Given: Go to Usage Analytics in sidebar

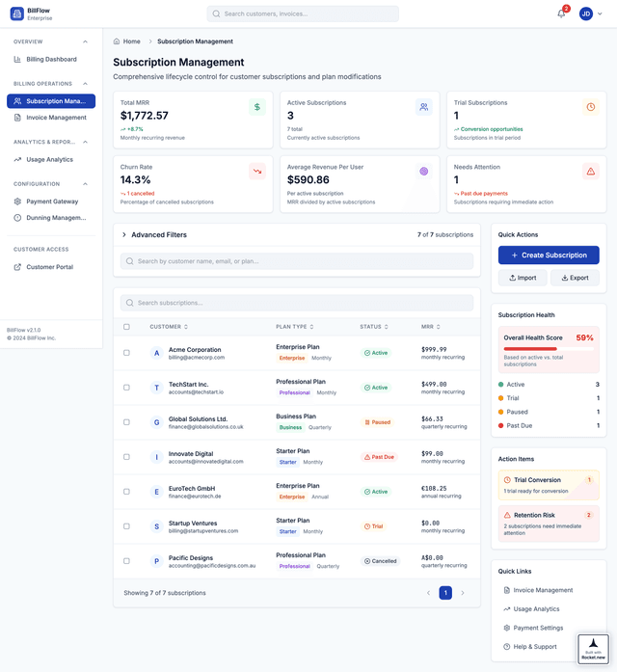Looking at the screenshot, I should click(49, 160).
